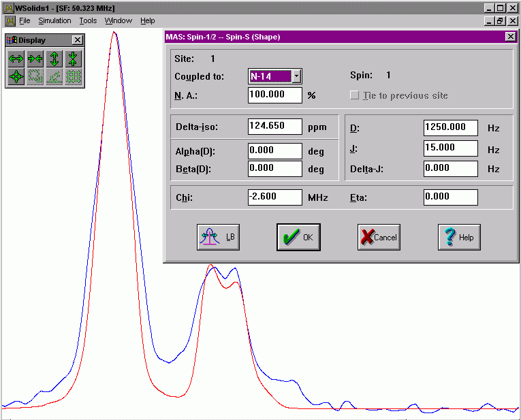Click the Delta-iso ppm input field
Image resolution: width=521 pixels, height=420 pixels.
coord(274,127)
